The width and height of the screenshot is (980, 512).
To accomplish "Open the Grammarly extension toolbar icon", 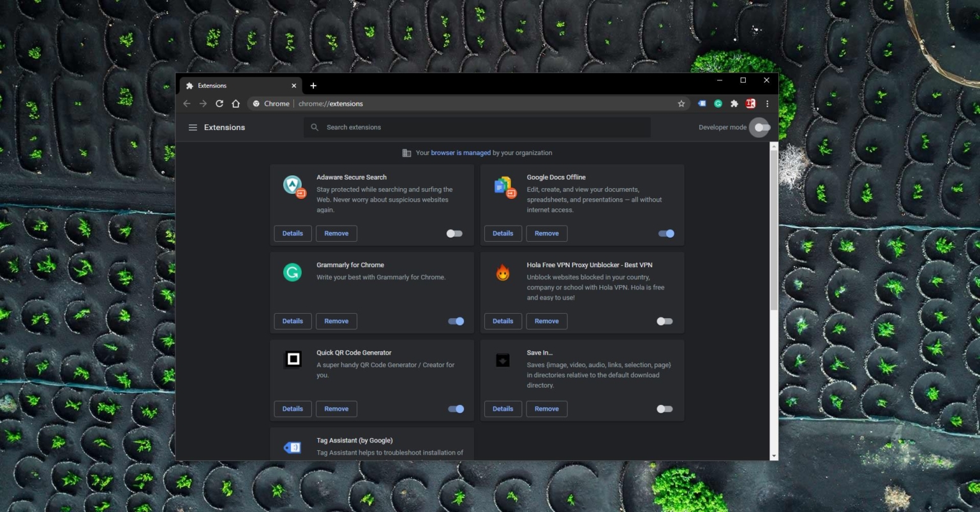I will point(718,103).
